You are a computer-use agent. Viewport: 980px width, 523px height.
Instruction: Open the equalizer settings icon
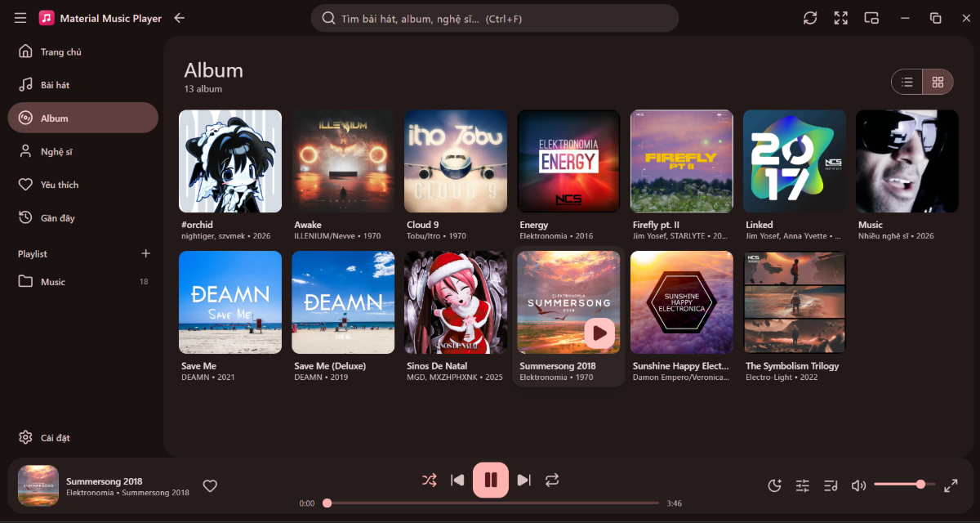(803, 485)
